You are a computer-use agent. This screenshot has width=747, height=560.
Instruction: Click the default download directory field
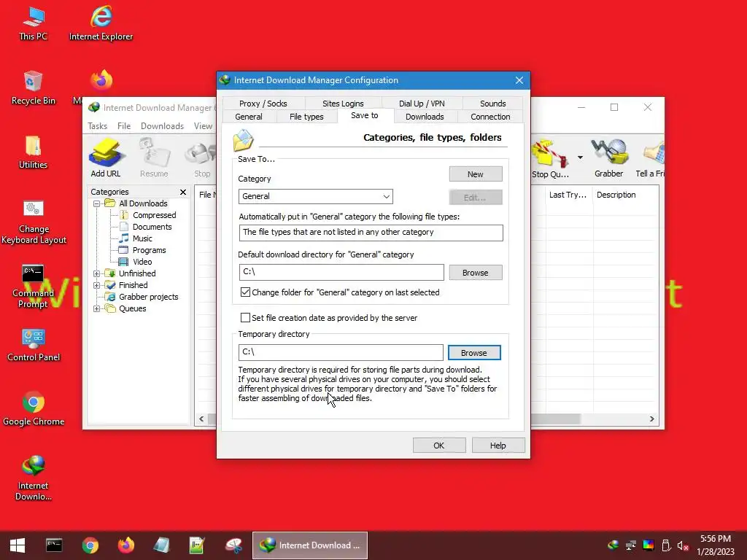click(341, 273)
